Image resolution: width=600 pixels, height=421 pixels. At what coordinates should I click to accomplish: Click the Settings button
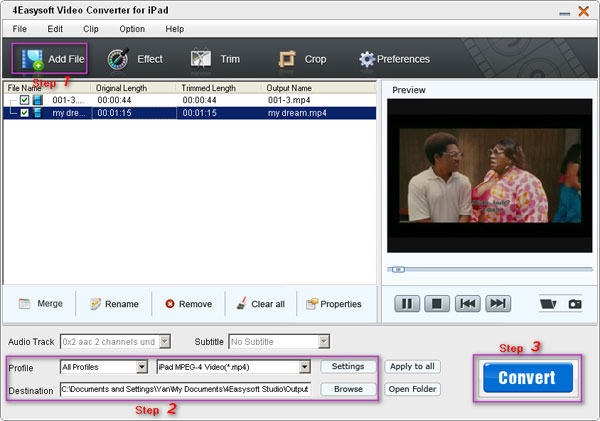pyautogui.click(x=348, y=367)
